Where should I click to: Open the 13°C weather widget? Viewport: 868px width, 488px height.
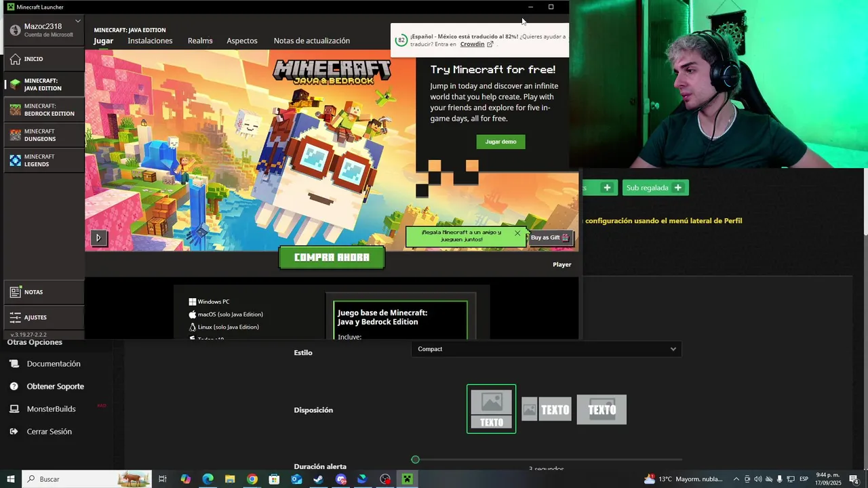(x=684, y=479)
